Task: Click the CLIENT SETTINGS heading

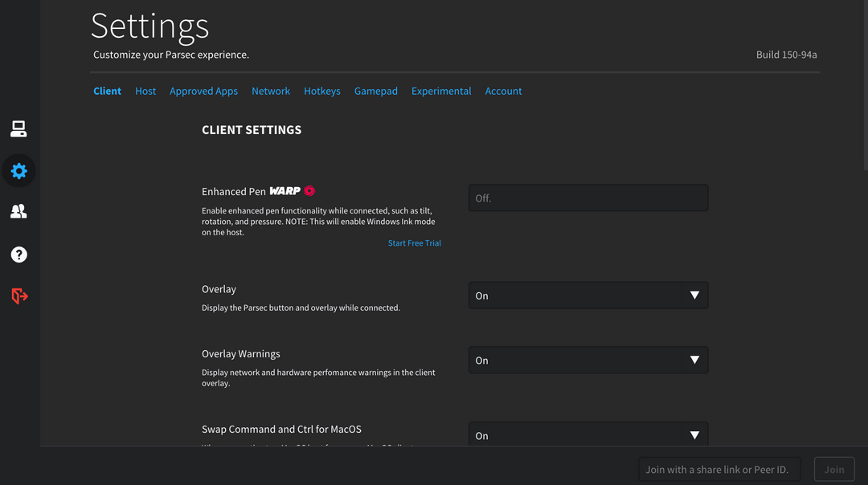Action: 252,130
